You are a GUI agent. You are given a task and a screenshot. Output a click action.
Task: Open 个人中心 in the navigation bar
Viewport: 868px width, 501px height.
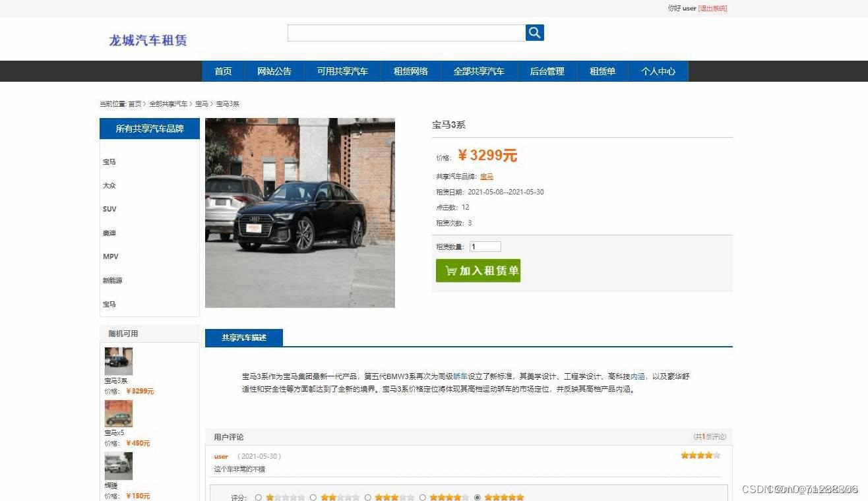(658, 71)
